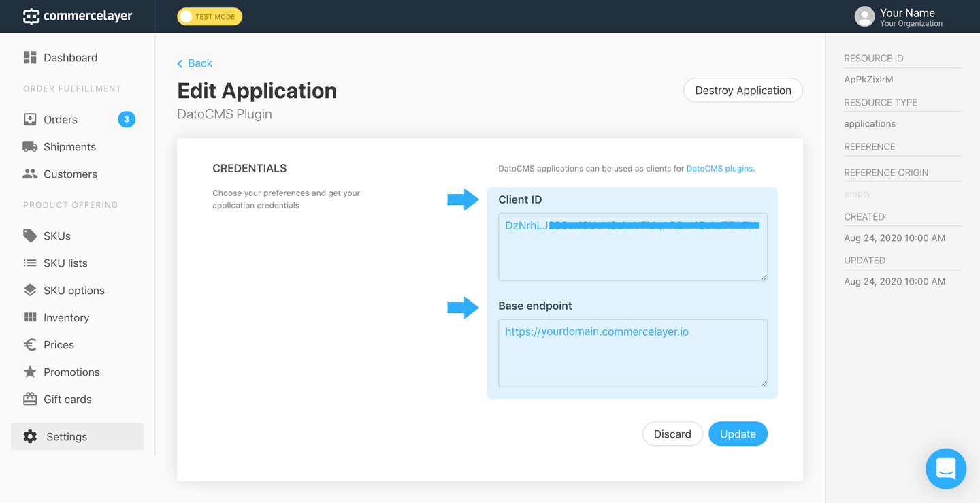980x503 pixels.
Task: Click the REFERENCE ORIGIN label
Action: [886, 173]
